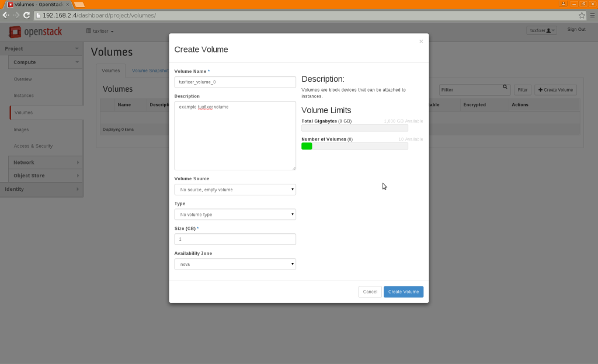This screenshot has height=364, width=598.
Task: Open a new browser tab
Action: (x=79, y=5)
